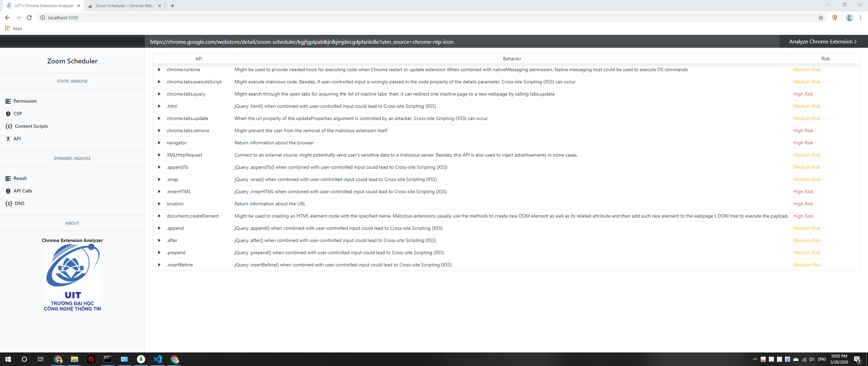Bookmark this page with star icon

click(x=821, y=18)
